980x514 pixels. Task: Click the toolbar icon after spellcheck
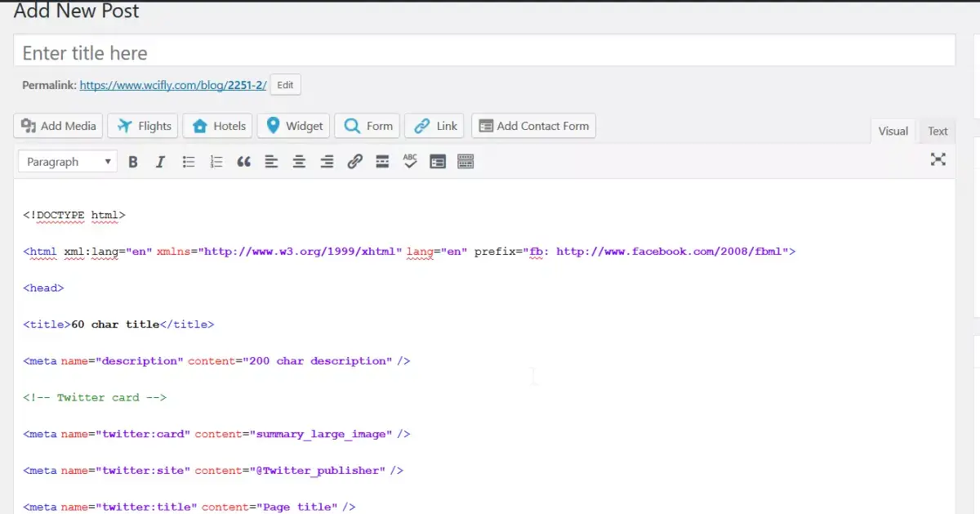point(438,162)
